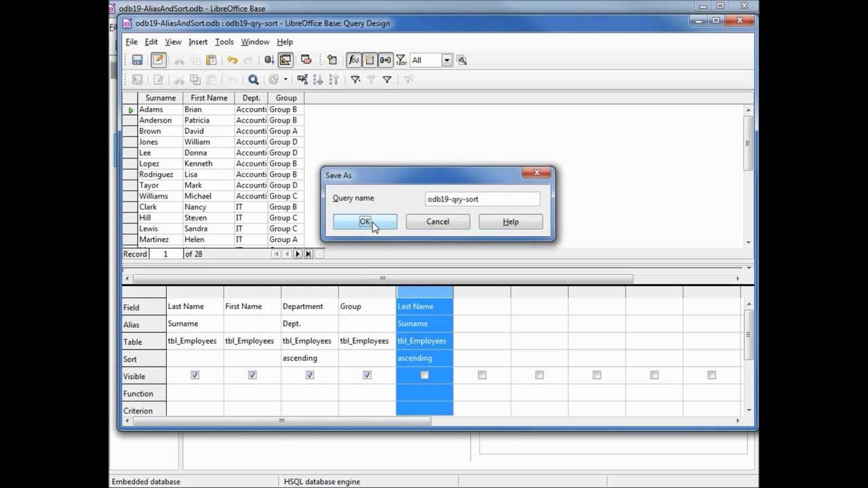This screenshot has width=868, height=488.
Task: Click the AutoFilter icon
Action: pyautogui.click(x=355, y=79)
